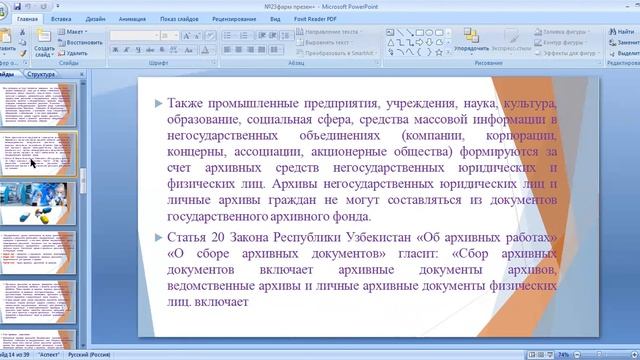The image size is (640, 360).
Task: Open Заливка фигуры shape fill menu
Action: [x=562, y=31]
